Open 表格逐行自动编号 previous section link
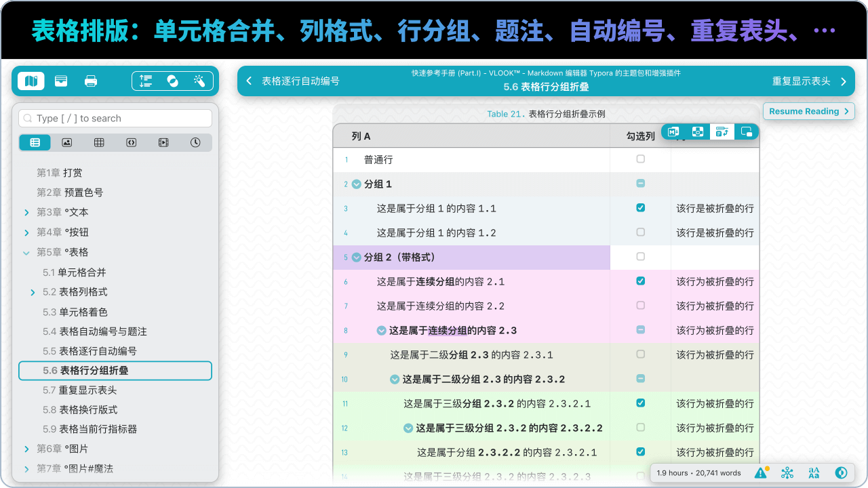The height and width of the screenshot is (488, 868). pyautogui.click(x=300, y=81)
